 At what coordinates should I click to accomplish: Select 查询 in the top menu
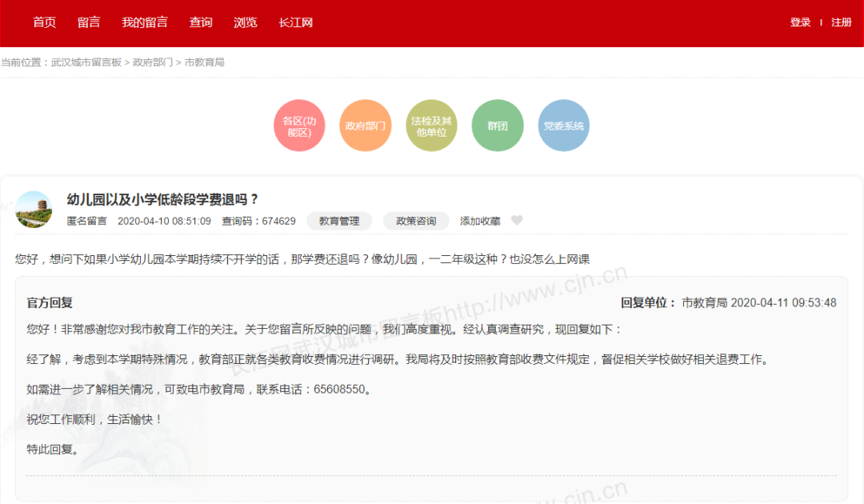[x=201, y=22]
